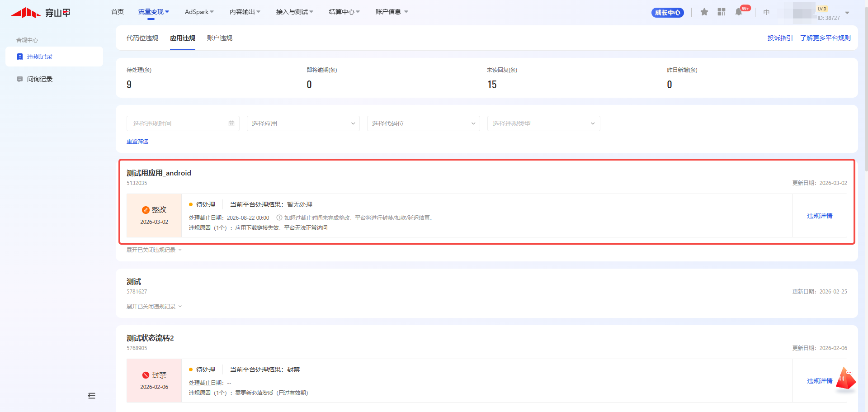Open the 选择代码位 dropdown

[423, 123]
